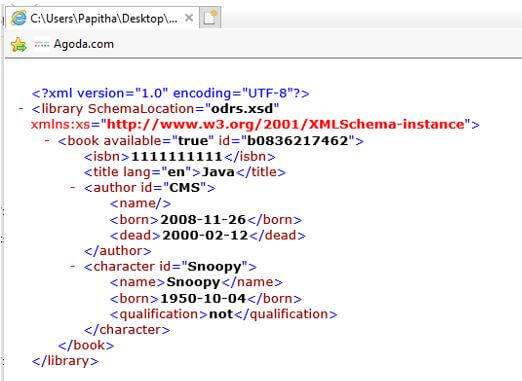
Task: Click the dead date 2000-02-12
Action: (205, 235)
